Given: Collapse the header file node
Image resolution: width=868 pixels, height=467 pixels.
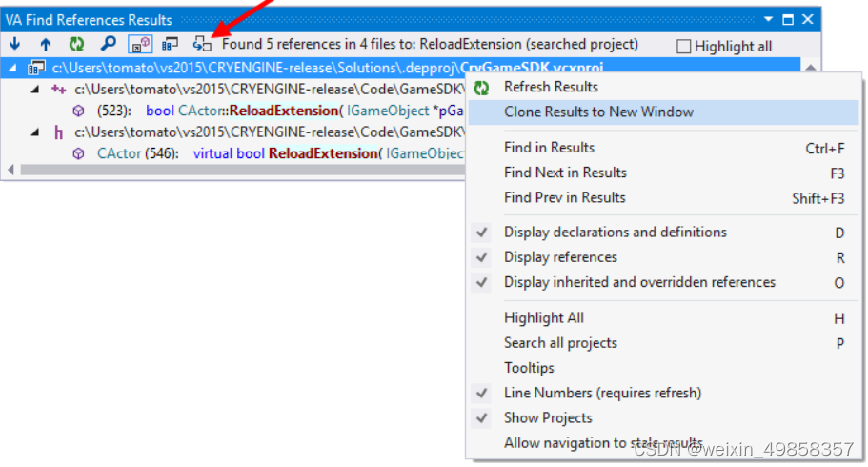Looking at the screenshot, I should (x=35, y=132).
